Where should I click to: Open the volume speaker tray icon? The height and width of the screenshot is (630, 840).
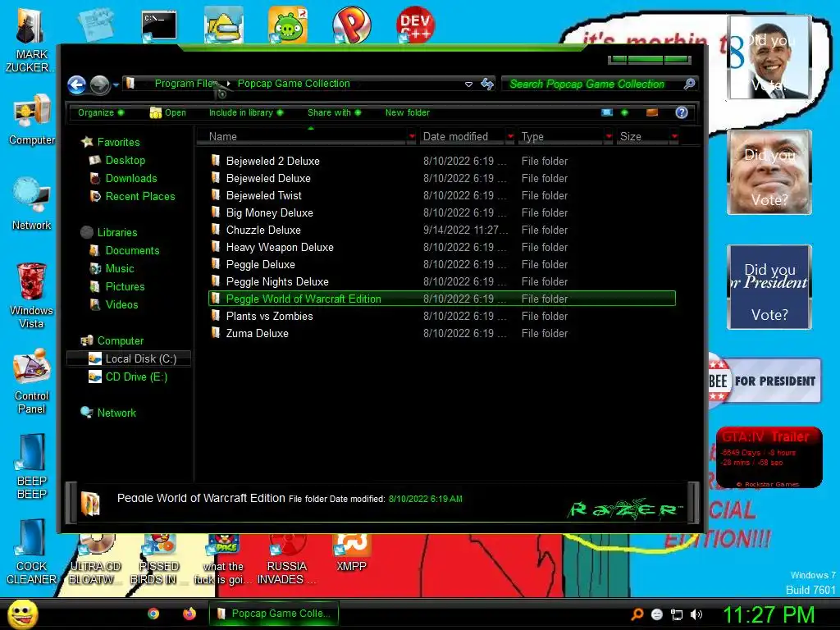point(696,614)
